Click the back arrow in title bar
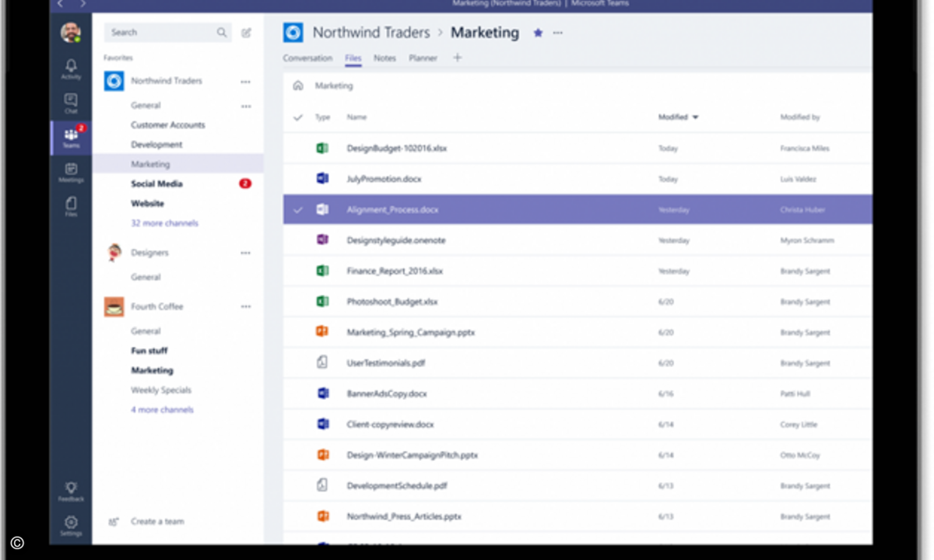Viewport: 934px width, 560px height. point(61,4)
